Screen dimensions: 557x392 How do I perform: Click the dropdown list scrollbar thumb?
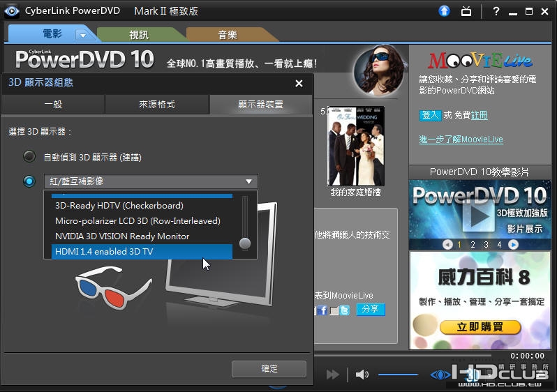click(x=245, y=243)
